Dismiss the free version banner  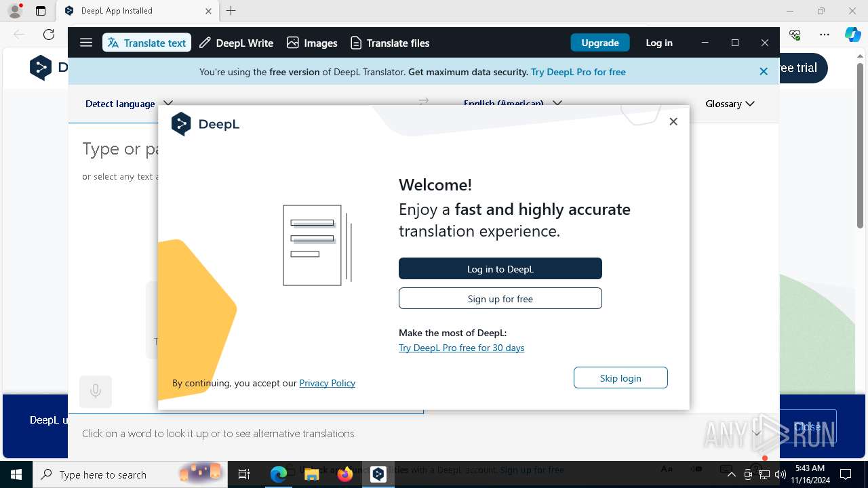pos(764,71)
